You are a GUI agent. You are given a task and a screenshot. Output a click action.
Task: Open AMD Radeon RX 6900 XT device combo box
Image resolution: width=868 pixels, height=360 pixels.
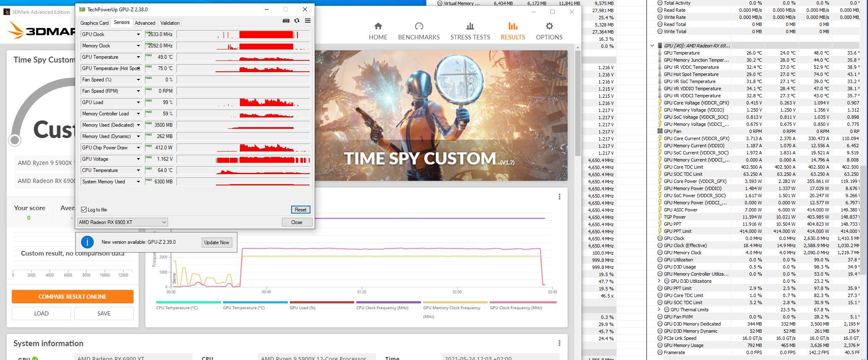(x=122, y=222)
